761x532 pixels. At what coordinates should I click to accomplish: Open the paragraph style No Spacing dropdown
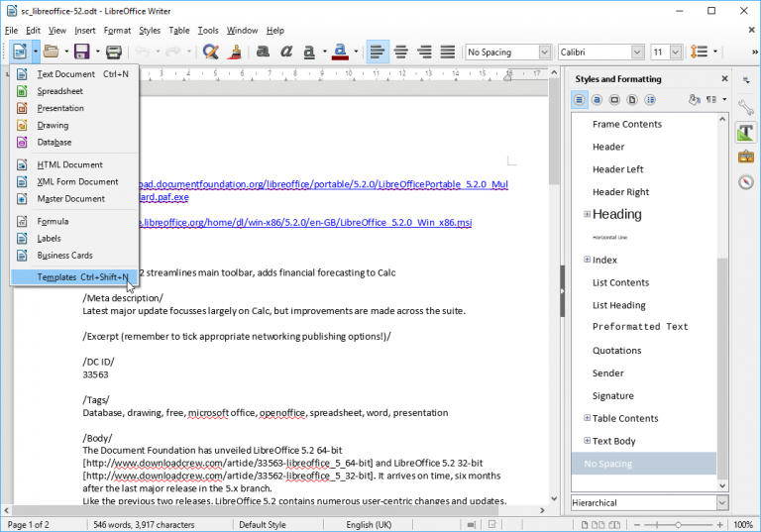pos(545,52)
